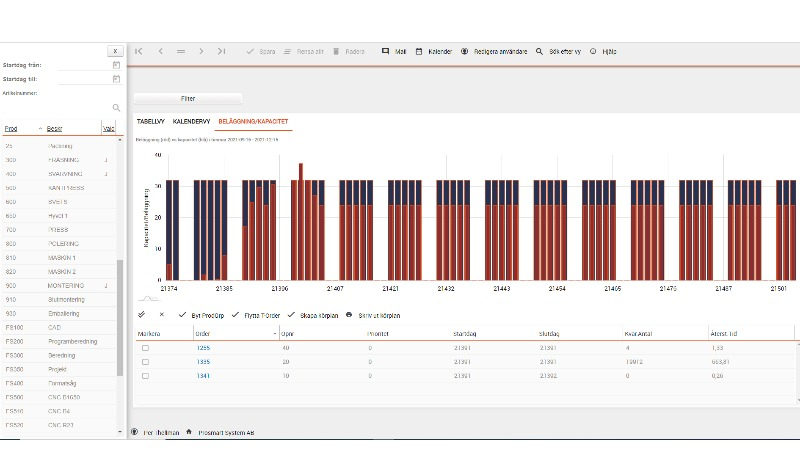Viewport: 800px width, 460px height.
Task: Click Rensa allt lines icon
Action: 287,52
